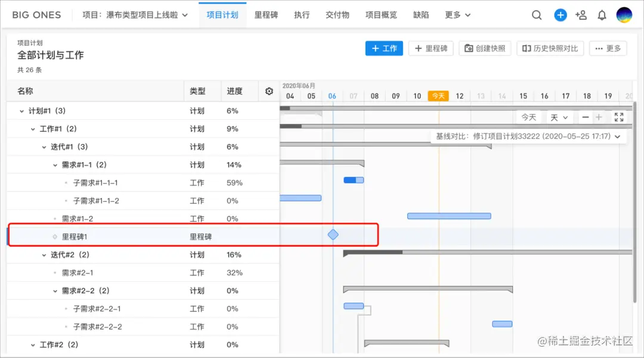The height and width of the screenshot is (358, 644).
Task: Open the search icon in top bar
Action: point(537,15)
